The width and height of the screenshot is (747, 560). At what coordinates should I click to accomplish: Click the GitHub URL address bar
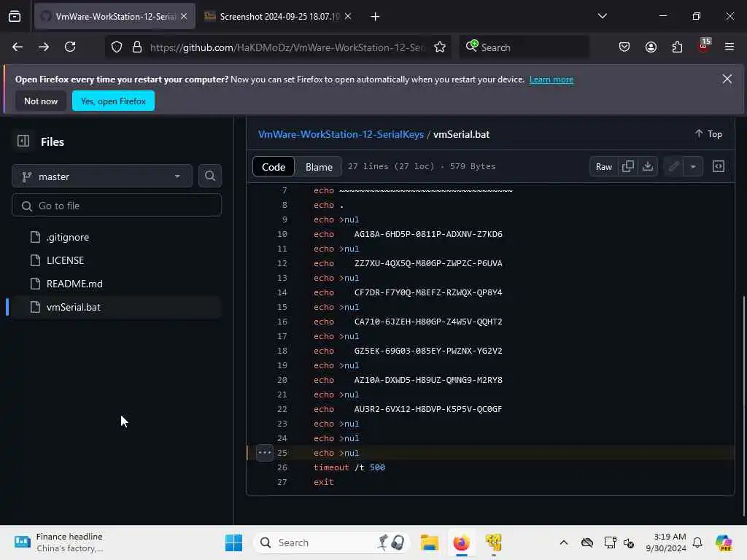[x=287, y=47]
